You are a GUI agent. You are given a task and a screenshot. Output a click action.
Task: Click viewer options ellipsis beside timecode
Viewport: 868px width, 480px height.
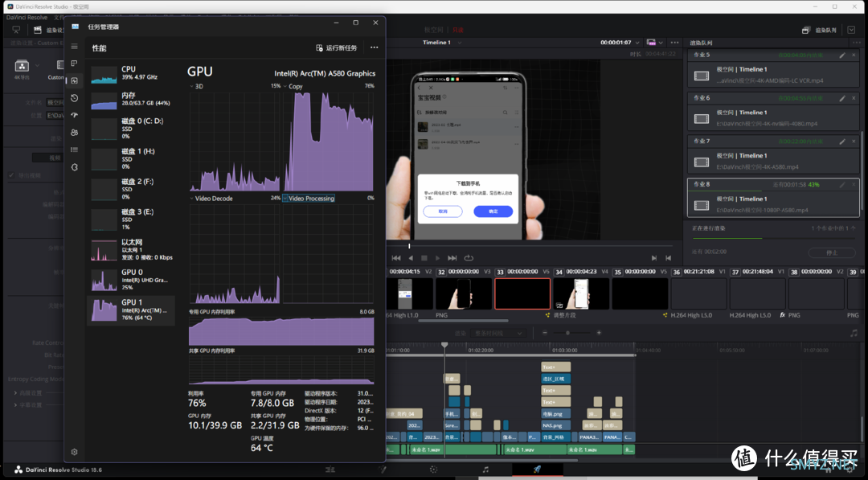coord(674,43)
